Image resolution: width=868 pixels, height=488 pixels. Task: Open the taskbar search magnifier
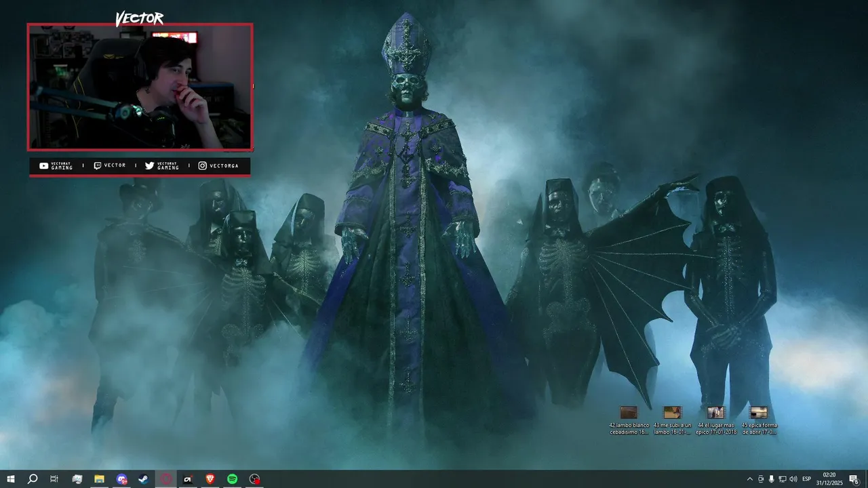coord(33,479)
